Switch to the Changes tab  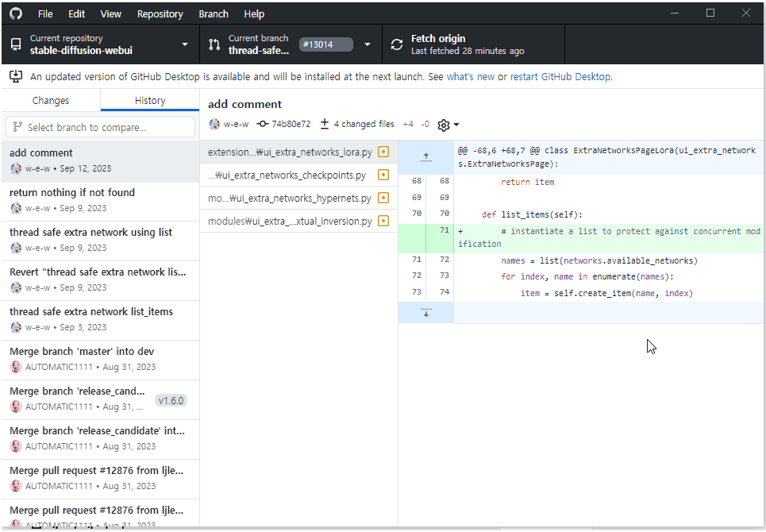pyautogui.click(x=51, y=100)
